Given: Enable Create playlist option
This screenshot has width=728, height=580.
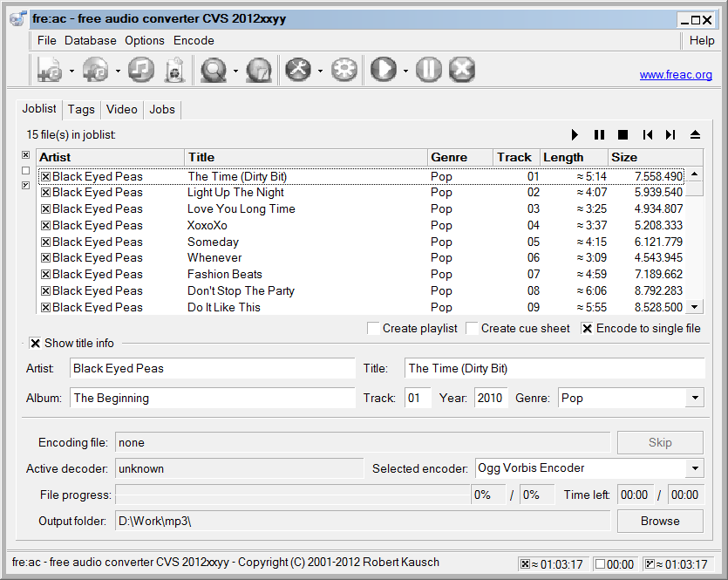Looking at the screenshot, I should (x=373, y=328).
